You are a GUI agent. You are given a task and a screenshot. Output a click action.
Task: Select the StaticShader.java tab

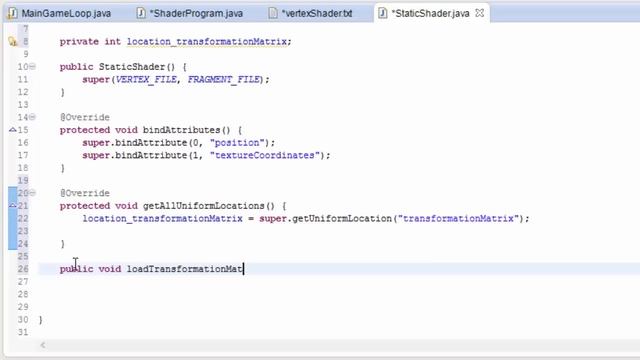point(430,13)
